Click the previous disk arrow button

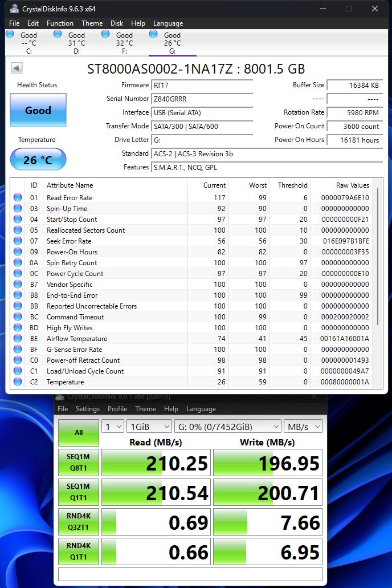17,68
